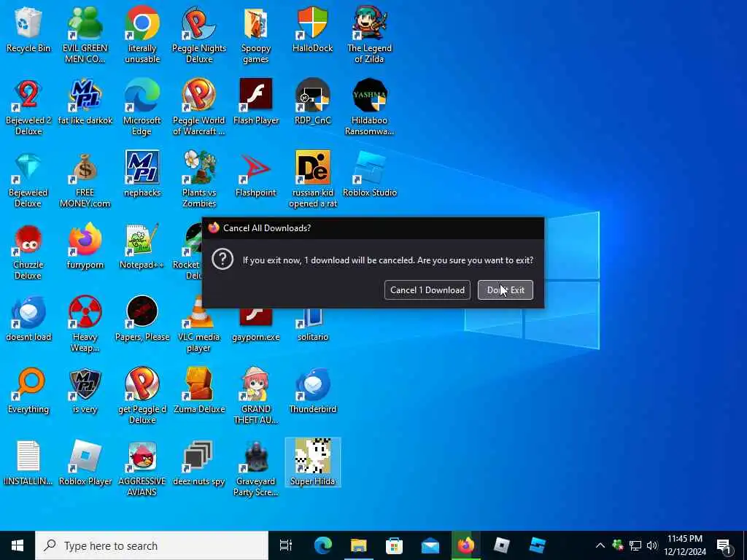747x560 pixels.
Task: Select the Hildaboo Ransomwa... icon
Action: tap(369, 108)
